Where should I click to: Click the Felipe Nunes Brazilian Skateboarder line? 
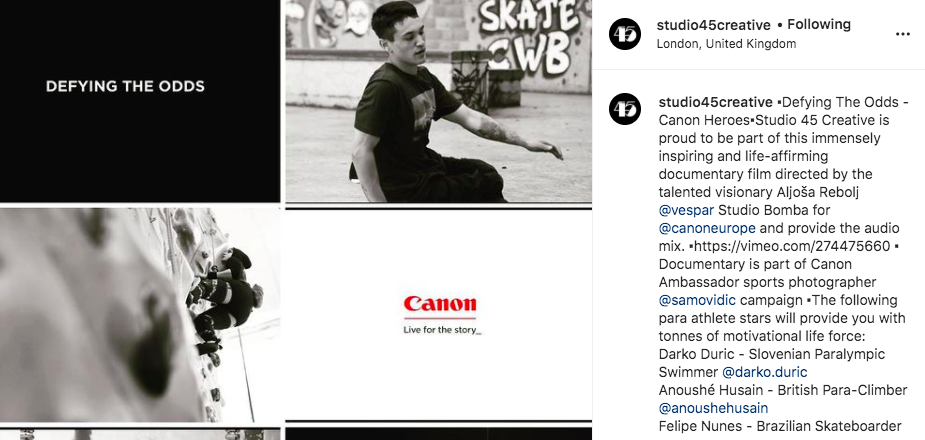[x=780, y=426]
